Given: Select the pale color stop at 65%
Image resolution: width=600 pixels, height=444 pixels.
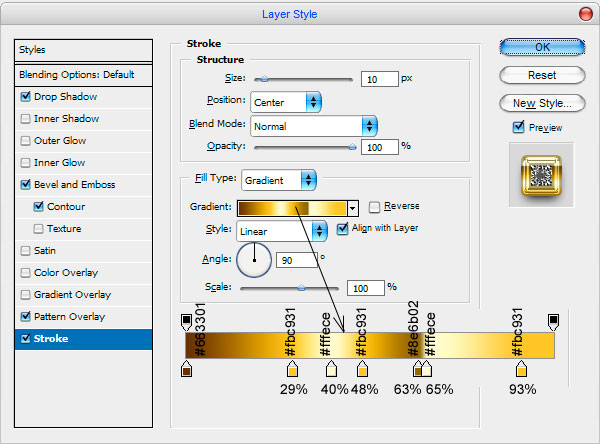Looking at the screenshot, I should (427, 369).
